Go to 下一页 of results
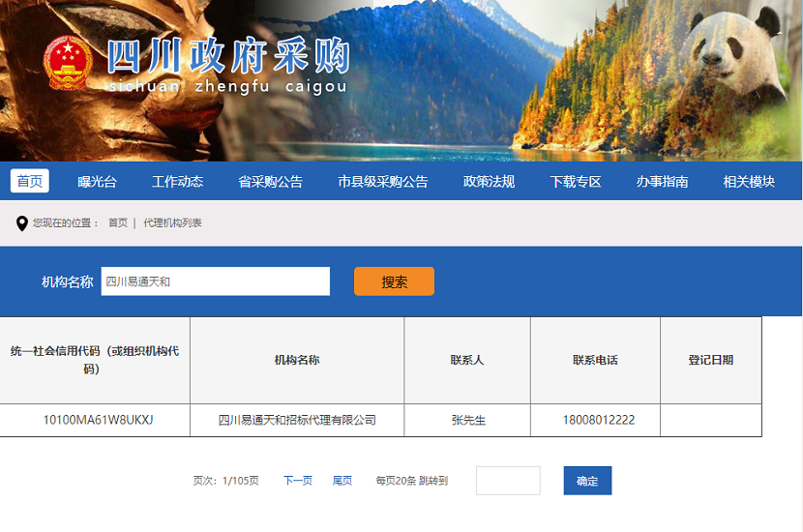 (298, 481)
